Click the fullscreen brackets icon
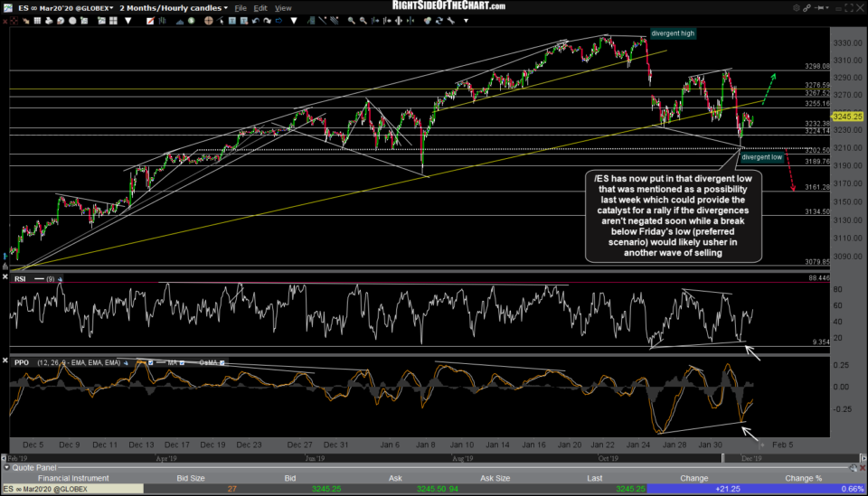 coord(849,8)
